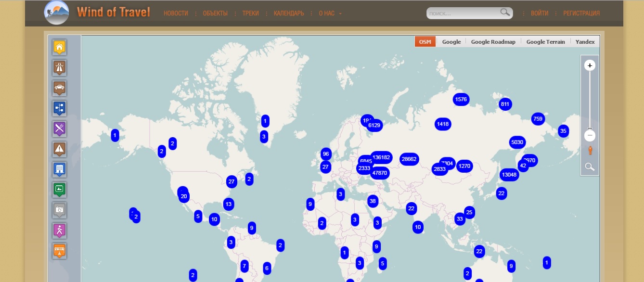644x282 pixels.
Task: Open the restaurant points filter icon
Action: [x=59, y=128]
